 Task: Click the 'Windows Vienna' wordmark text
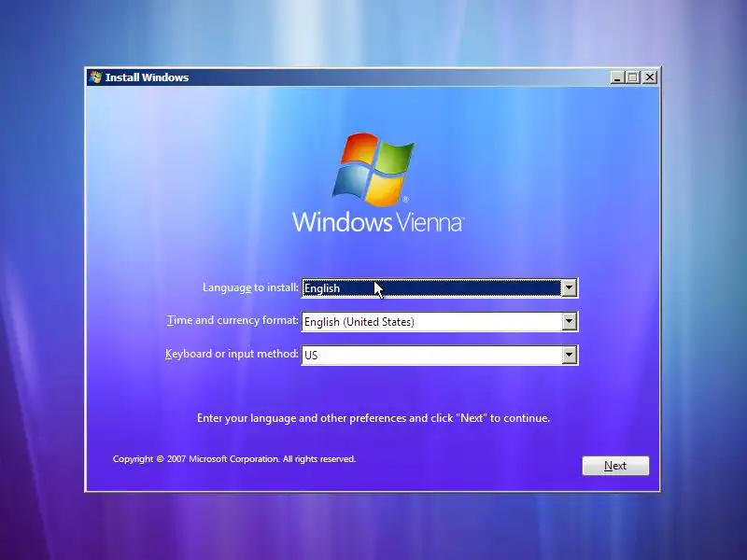[x=378, y=222]
